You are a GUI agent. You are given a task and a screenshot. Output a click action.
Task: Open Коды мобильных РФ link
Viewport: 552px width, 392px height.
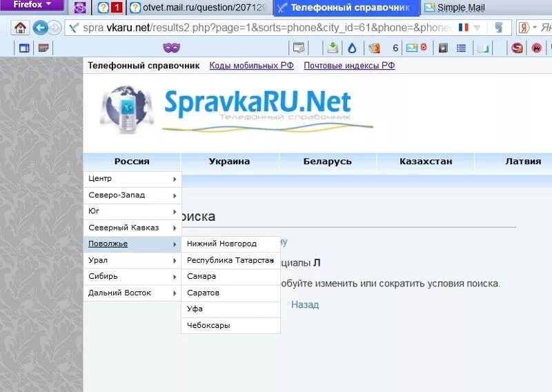click(251, 66)
